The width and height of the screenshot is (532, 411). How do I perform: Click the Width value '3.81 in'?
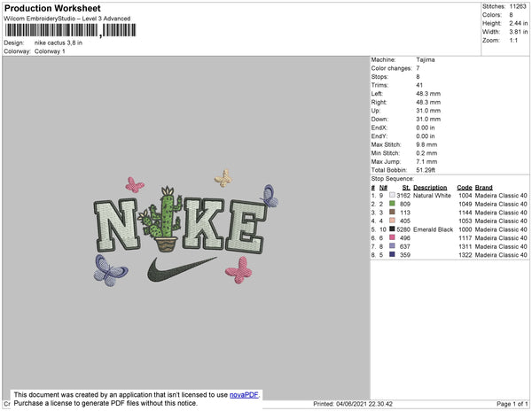tap(519, 32)
